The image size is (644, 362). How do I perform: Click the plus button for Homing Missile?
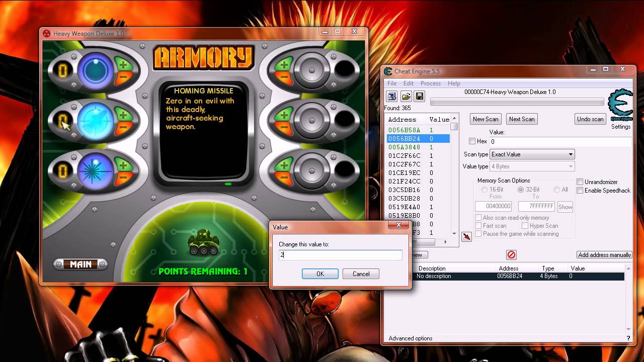(x=123, y=115)
